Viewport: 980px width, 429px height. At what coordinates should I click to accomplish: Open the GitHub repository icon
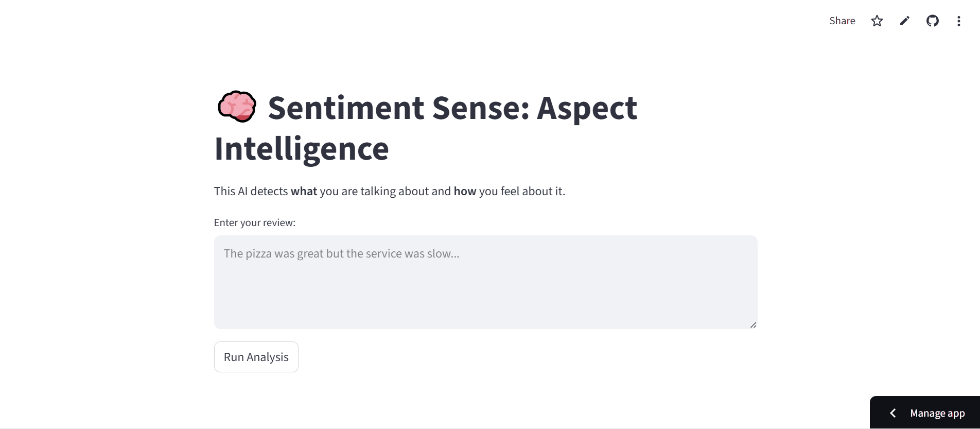click(933, 21)
